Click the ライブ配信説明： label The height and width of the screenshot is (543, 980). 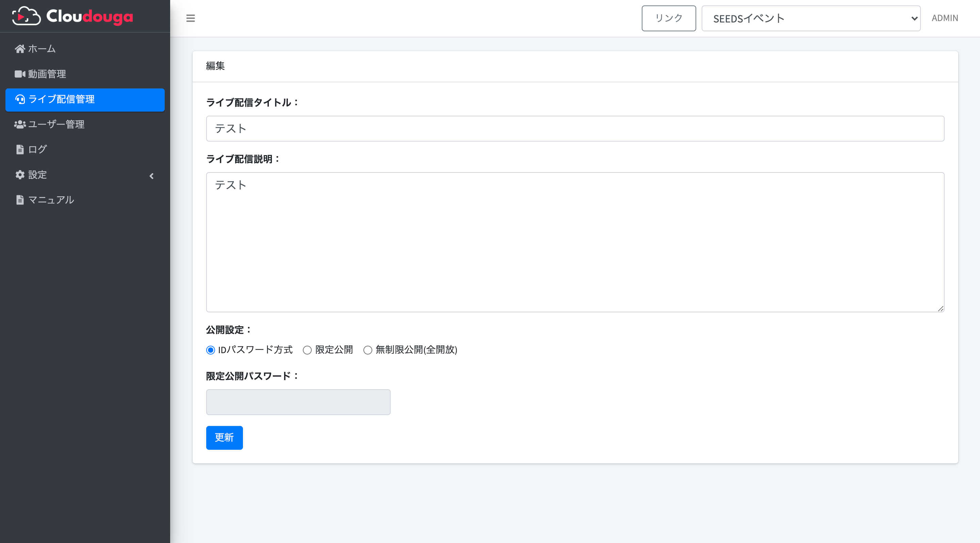click(x=243, y=159)
